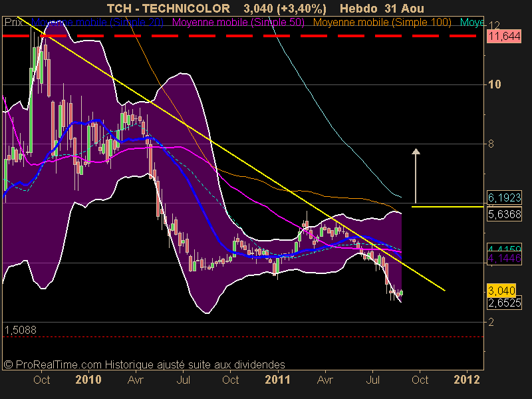The height and width of the screenshot is (399, 532).
Task: Click the purple 4,1446 value label
Action: click(x=504, y=259)
